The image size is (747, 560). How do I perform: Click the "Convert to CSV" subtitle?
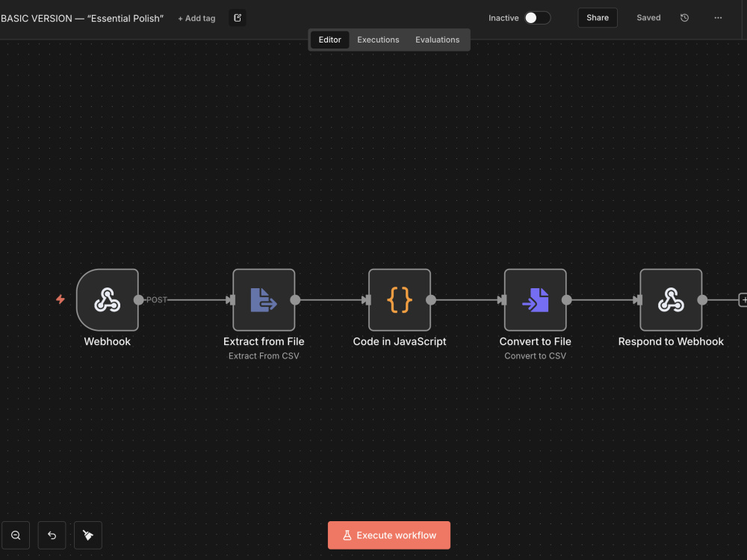click(x=536, y=355)
